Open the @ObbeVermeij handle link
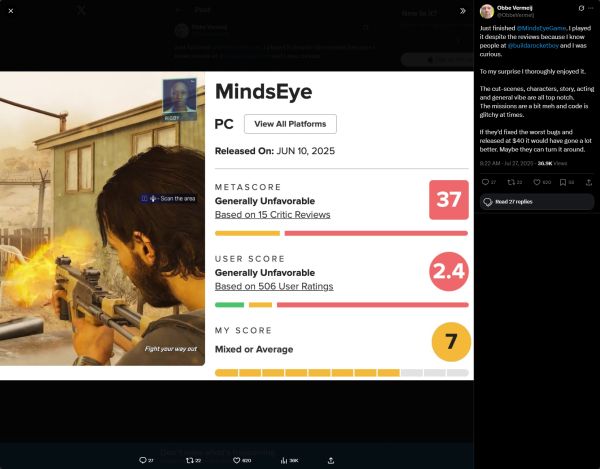Image resolution: width=600 pixels, height=469 pixels. [515, 15]
